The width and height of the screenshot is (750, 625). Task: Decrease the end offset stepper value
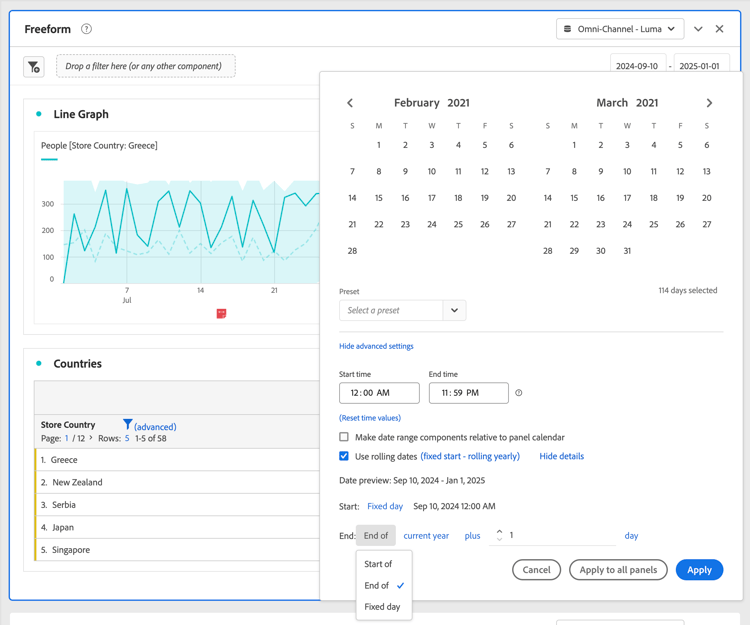[x=499, y=539]
